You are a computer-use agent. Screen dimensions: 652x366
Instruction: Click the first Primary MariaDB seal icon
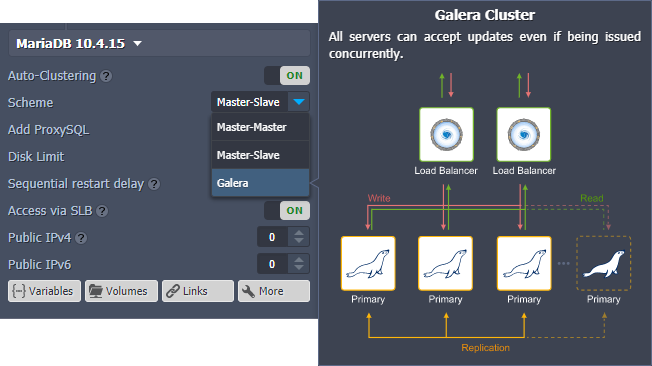pos(368,263)
